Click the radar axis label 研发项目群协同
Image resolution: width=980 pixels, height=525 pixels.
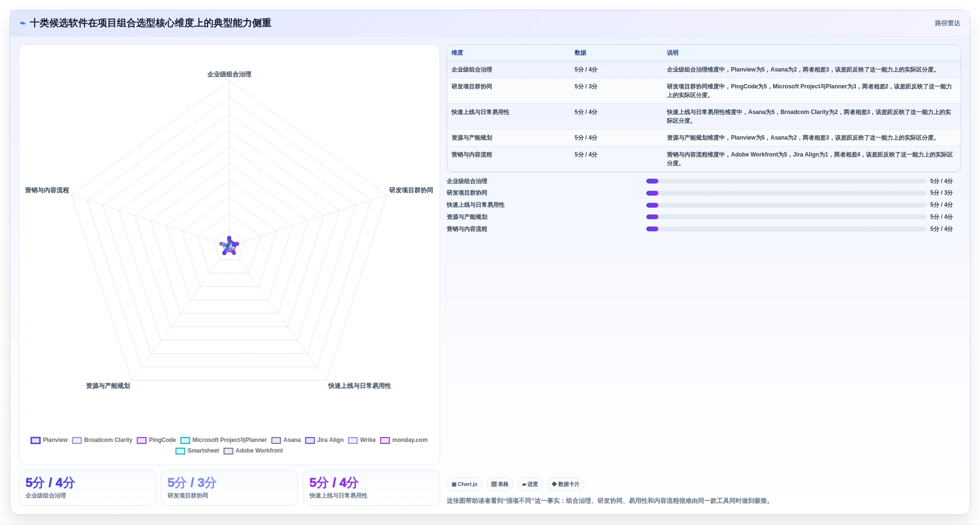coord(411,190)
